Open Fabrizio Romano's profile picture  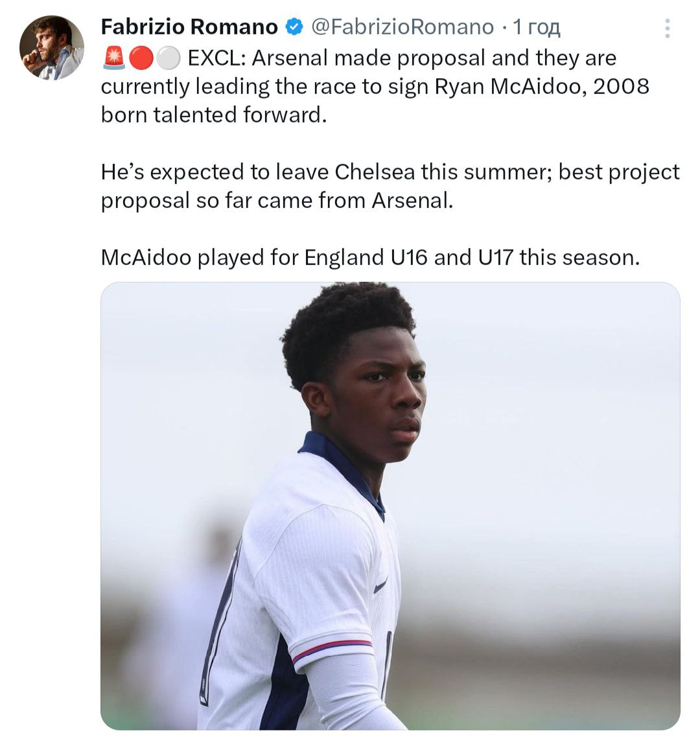click(x=52, y=48)
